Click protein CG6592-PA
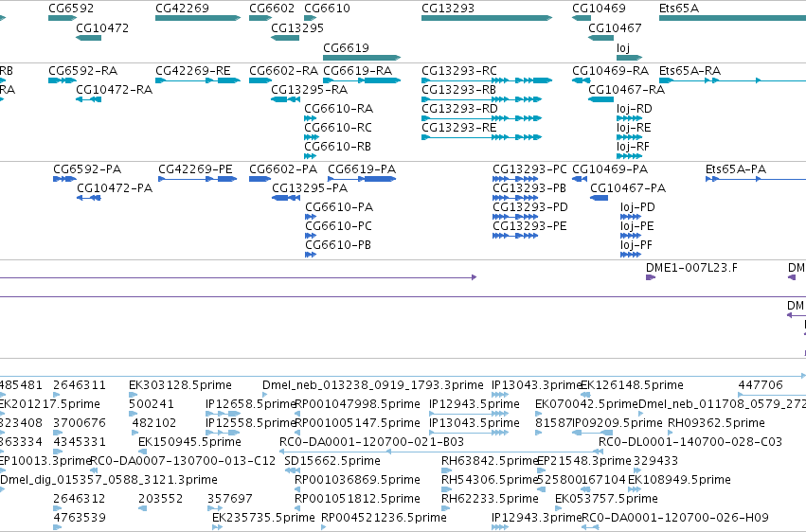The image size is (806, 532). pos(87,169)
